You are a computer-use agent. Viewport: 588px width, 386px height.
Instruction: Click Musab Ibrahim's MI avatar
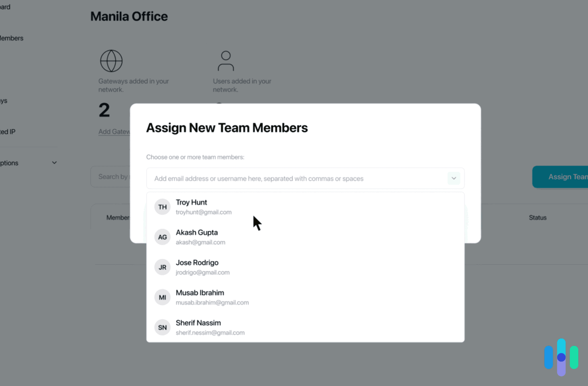pos(162,297)
